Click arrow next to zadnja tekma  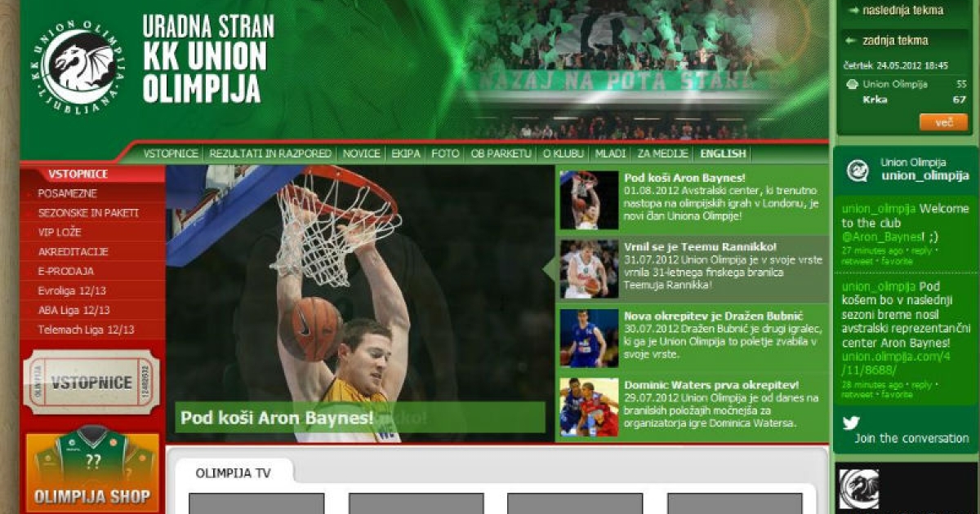coord(850,40)
